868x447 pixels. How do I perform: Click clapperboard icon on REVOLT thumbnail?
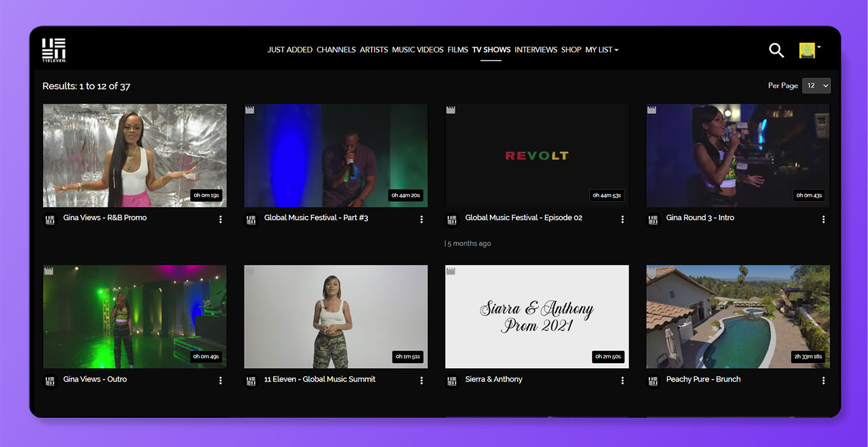(x=451, y=110)
